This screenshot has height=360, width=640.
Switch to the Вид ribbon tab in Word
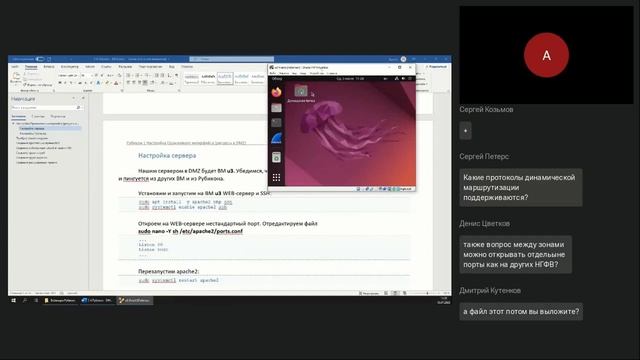[x=171, y=67]
